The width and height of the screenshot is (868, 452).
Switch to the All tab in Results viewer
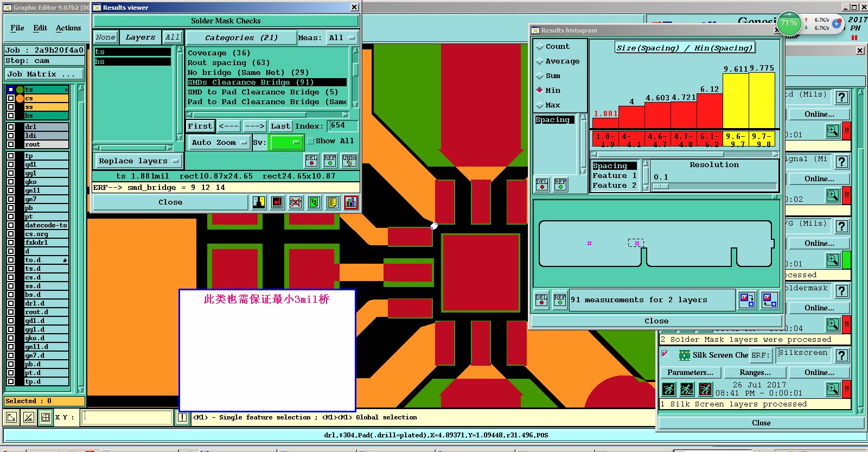[x=173, y=37]
